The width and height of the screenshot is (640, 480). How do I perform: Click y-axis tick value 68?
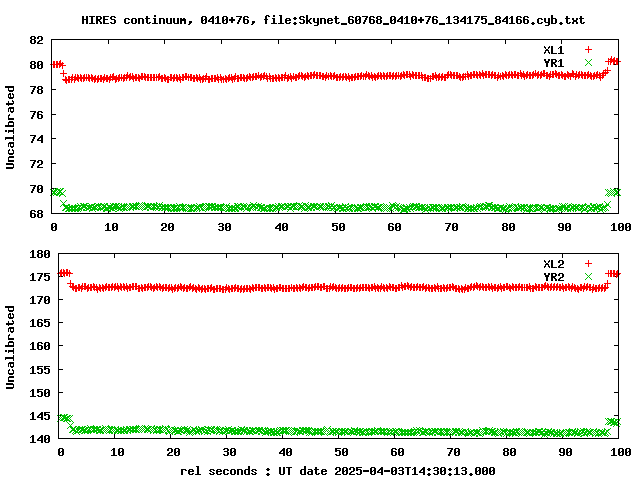36,214
